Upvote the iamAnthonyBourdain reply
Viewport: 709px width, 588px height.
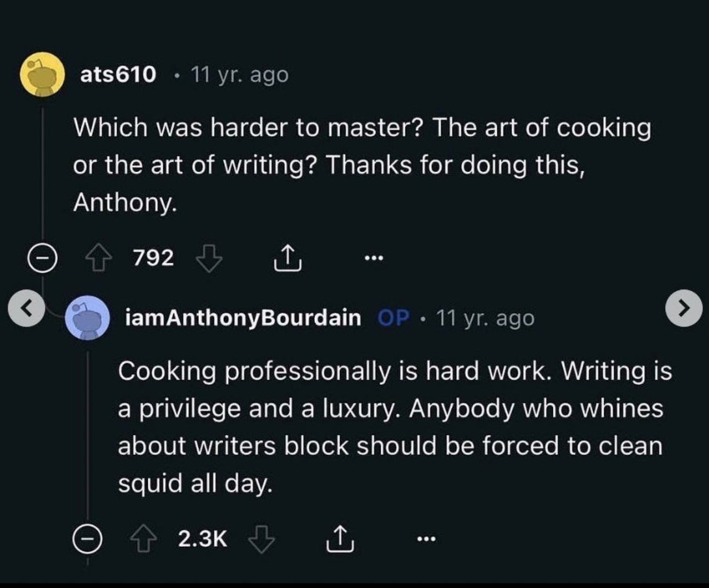(x=143, y=539)
